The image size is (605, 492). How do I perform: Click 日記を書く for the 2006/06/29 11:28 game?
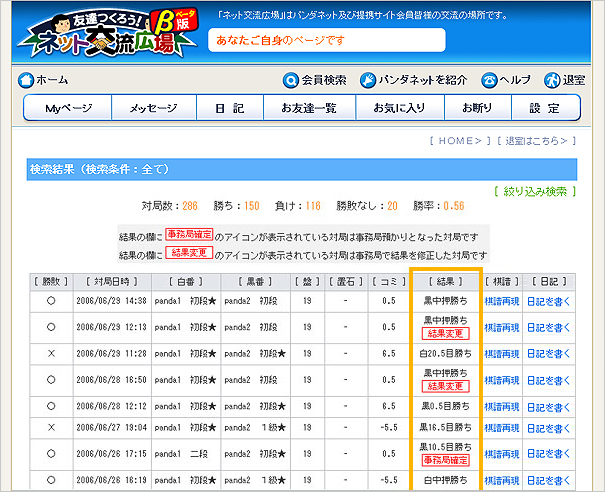pyautogui.click(x=548, y=353)
